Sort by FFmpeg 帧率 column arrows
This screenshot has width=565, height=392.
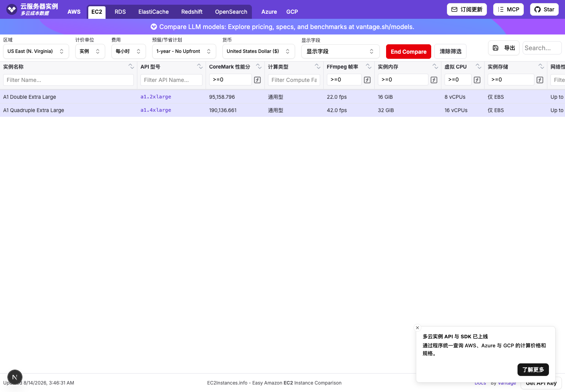click(x=369, y=67)
